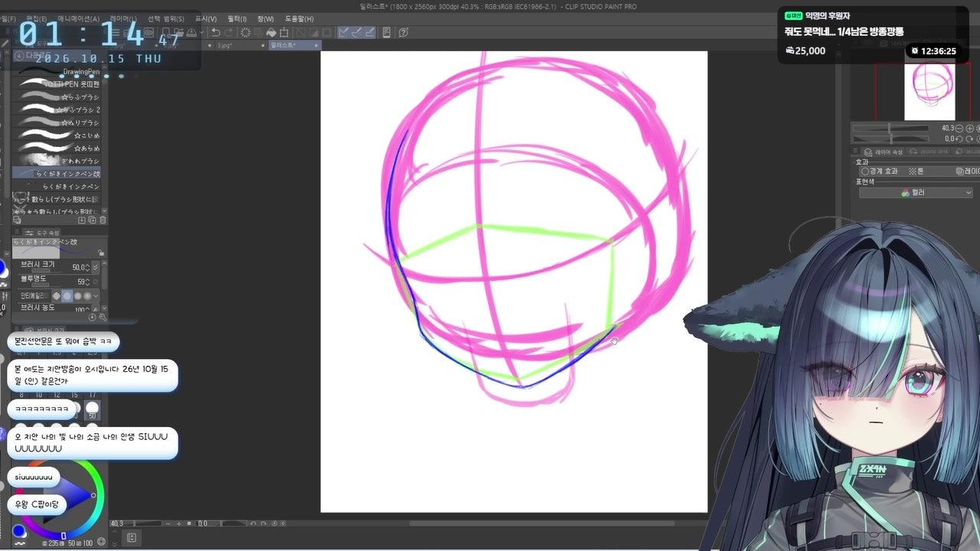
Task: Click the Clear (spinner) icon in command bar
Action: pos(246,32)
